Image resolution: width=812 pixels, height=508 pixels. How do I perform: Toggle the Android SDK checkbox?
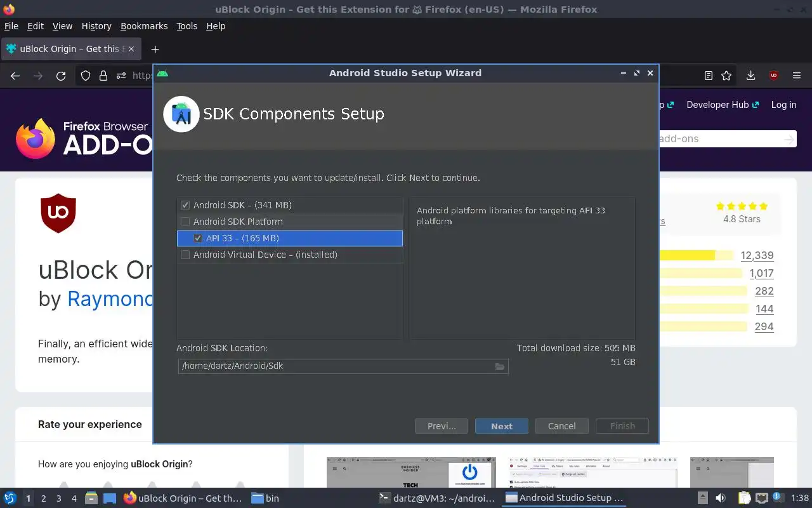[x=185, y=205]
